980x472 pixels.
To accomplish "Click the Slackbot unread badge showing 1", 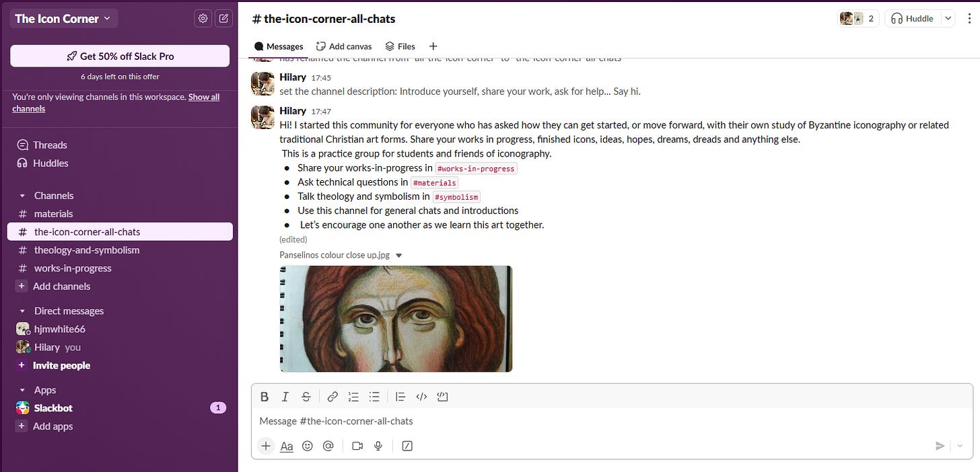I will 218,408.
